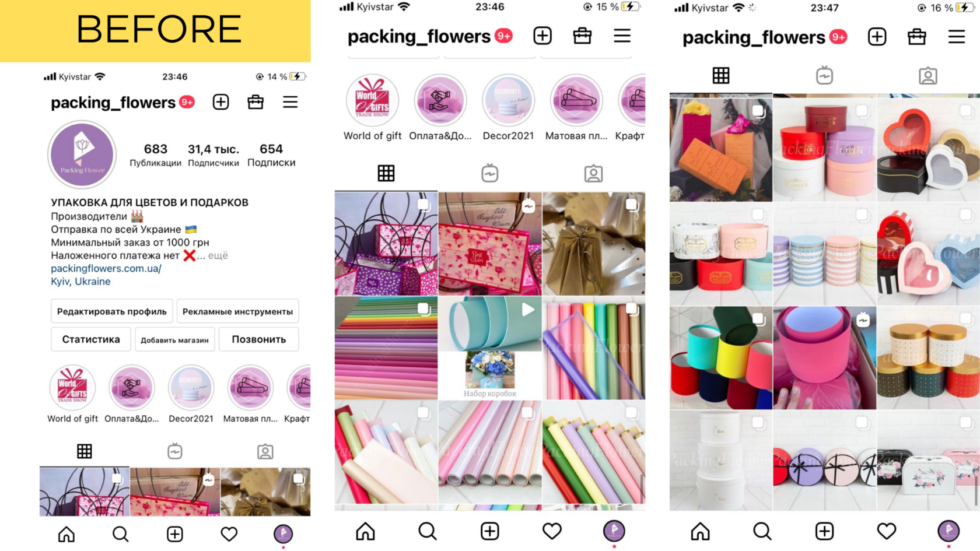The height and width of the screenshot is (551, 980).
Task: Open tagged photos tab in middle screen
Action: click(593, 174)
